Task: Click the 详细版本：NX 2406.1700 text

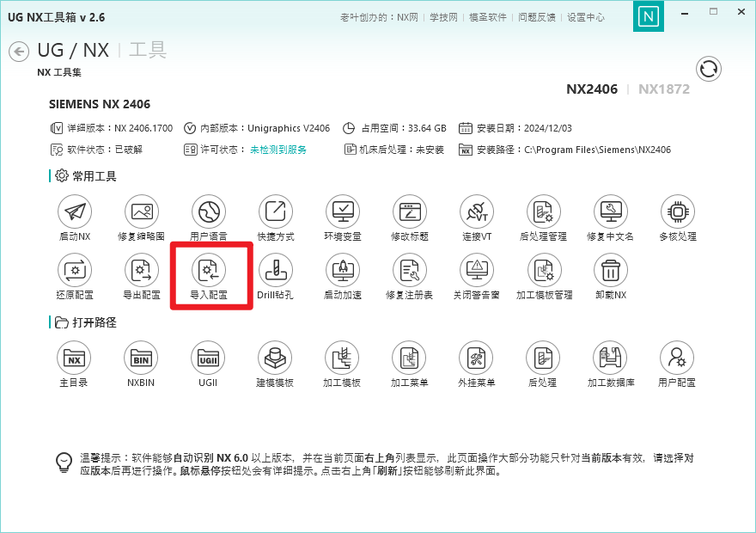Action: (x=119, y=128)
